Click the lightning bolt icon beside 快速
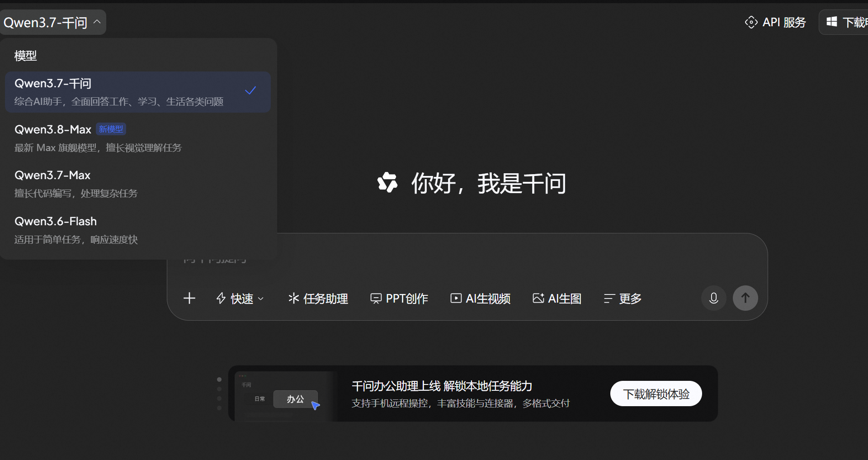Screen dimensions: 868x460 (x=221, y=299)
